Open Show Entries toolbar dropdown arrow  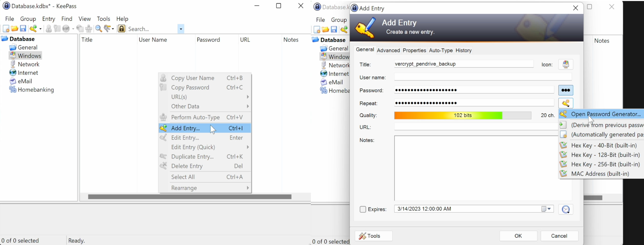click(113, 29)
